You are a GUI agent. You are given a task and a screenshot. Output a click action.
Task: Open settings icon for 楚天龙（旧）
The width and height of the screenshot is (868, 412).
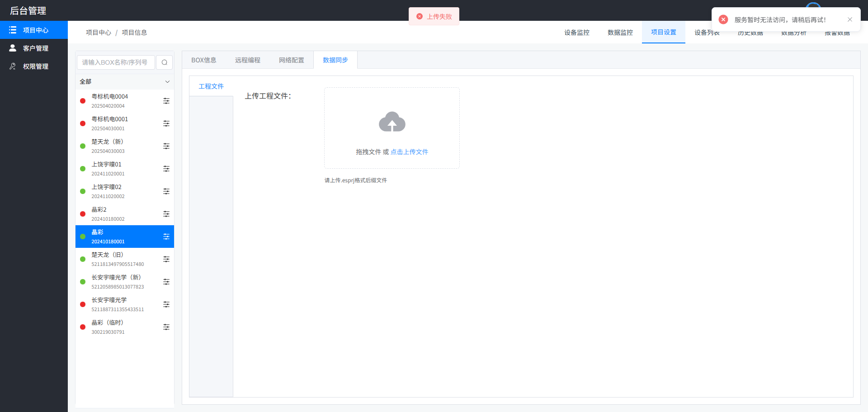click(166, 259)
